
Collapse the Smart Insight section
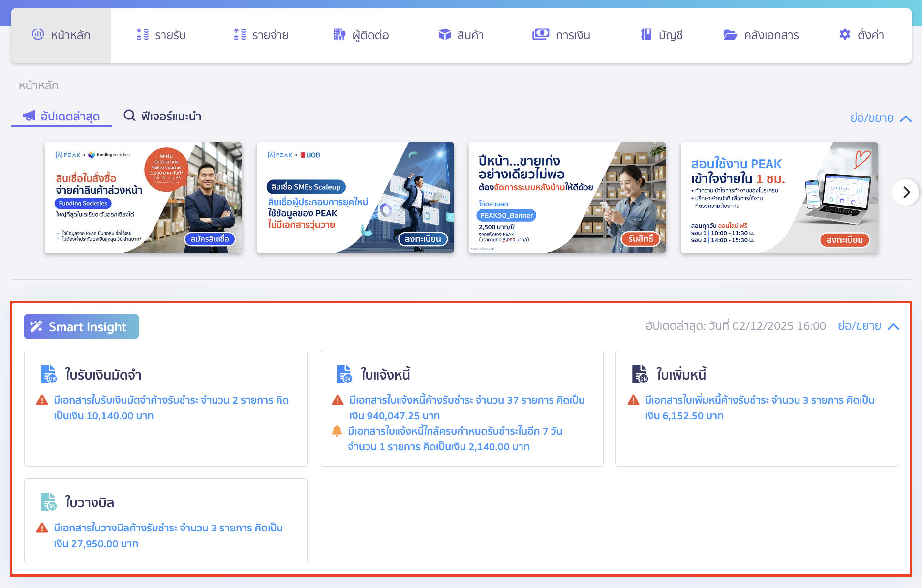(894, 326)
